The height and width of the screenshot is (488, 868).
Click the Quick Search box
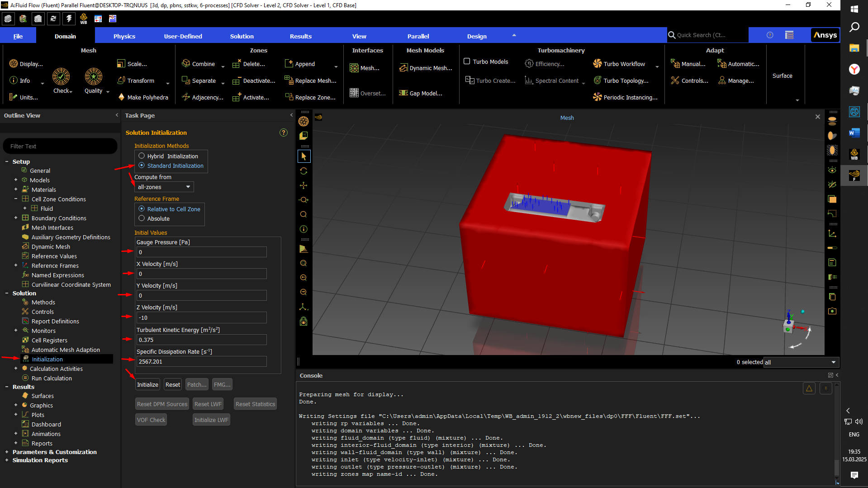(707, 35)
